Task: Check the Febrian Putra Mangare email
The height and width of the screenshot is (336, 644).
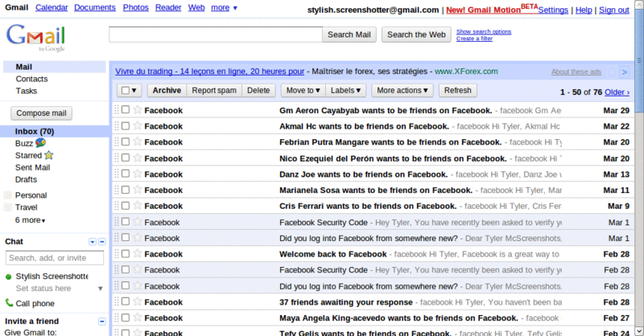Action: [x=126, y=141]
